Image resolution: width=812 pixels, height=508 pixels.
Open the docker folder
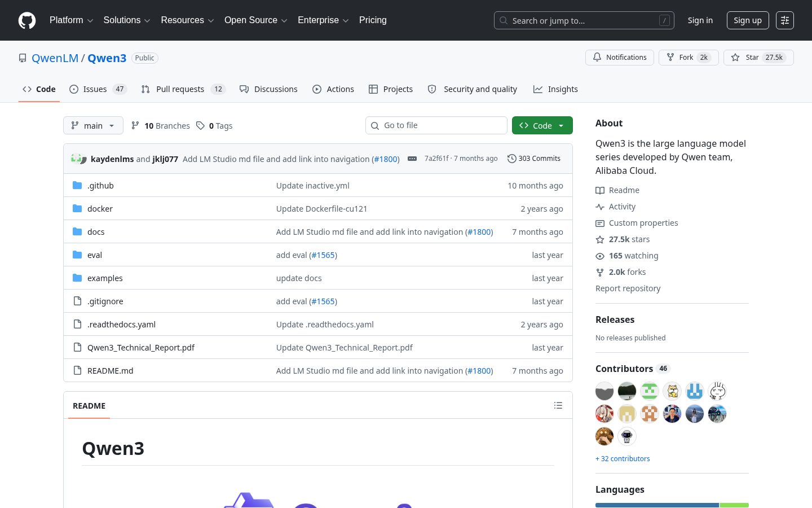click(x=100, y=209)
